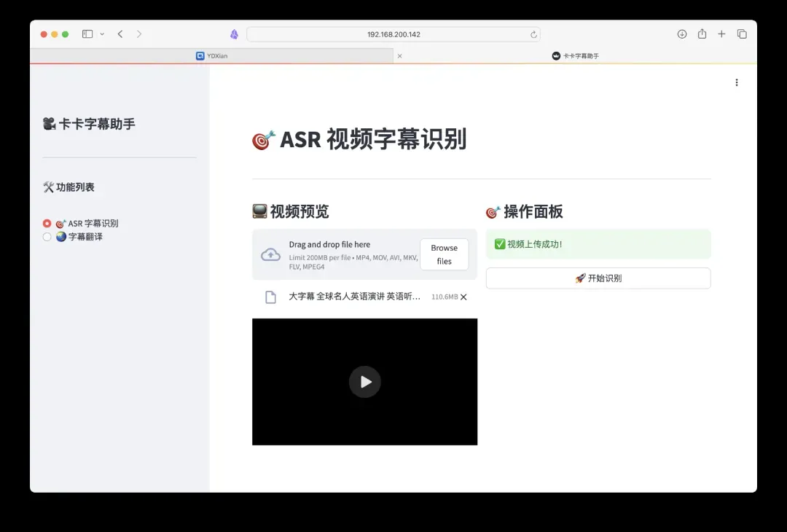Image resolution: width=787 pixels, height=532 pixels.
Task: Open a new tab with plus icon
Action: 721,34
